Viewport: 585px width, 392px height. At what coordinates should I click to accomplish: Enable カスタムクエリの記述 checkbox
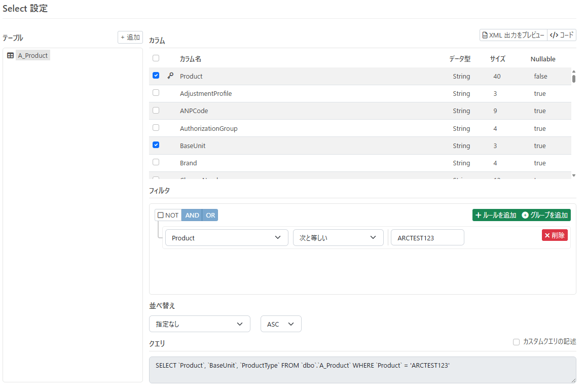point(516,342)
